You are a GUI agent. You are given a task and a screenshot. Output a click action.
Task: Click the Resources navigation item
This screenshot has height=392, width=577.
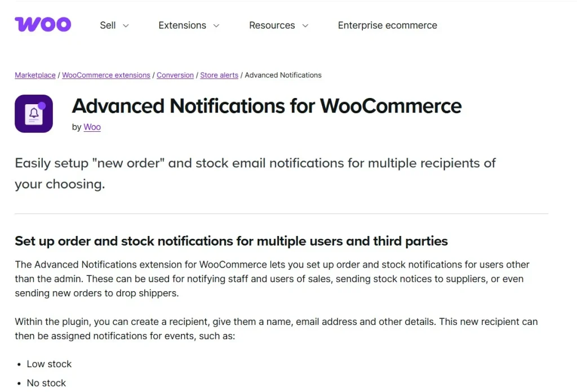pos(272,25)
